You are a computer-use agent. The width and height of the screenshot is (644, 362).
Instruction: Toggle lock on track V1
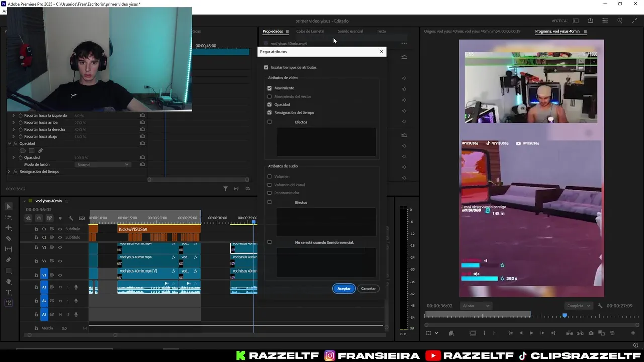coord(36,275)
